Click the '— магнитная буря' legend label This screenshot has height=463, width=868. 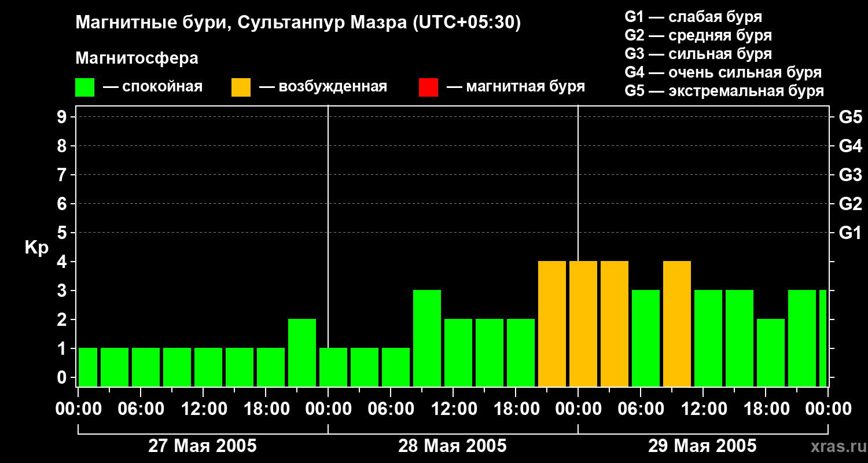coord(516,87)
